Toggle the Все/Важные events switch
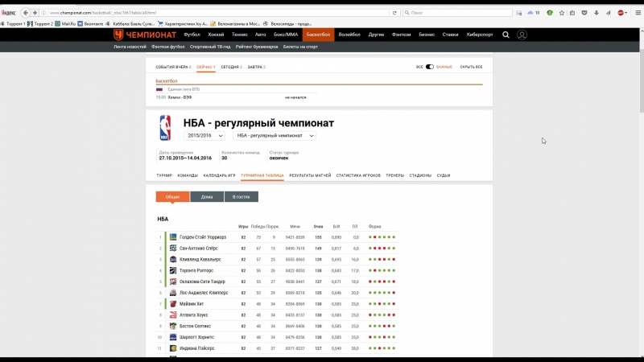 (430, 67)
